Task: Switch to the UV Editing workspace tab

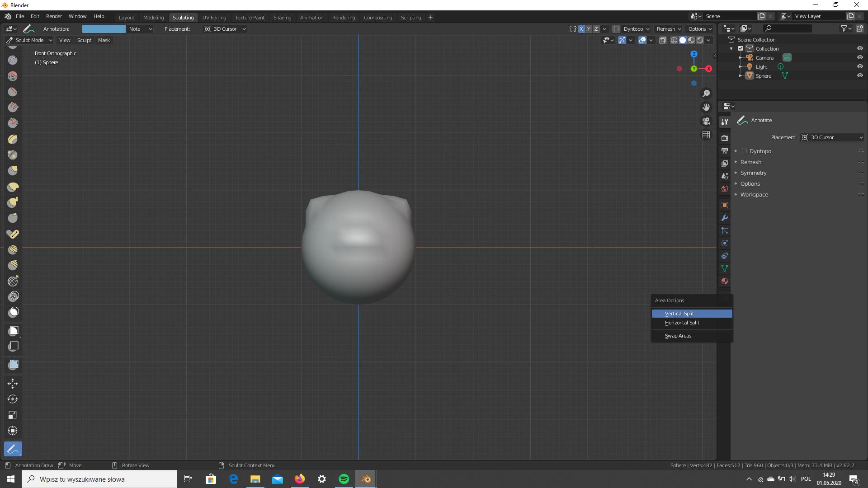Action: coord(214,17)
